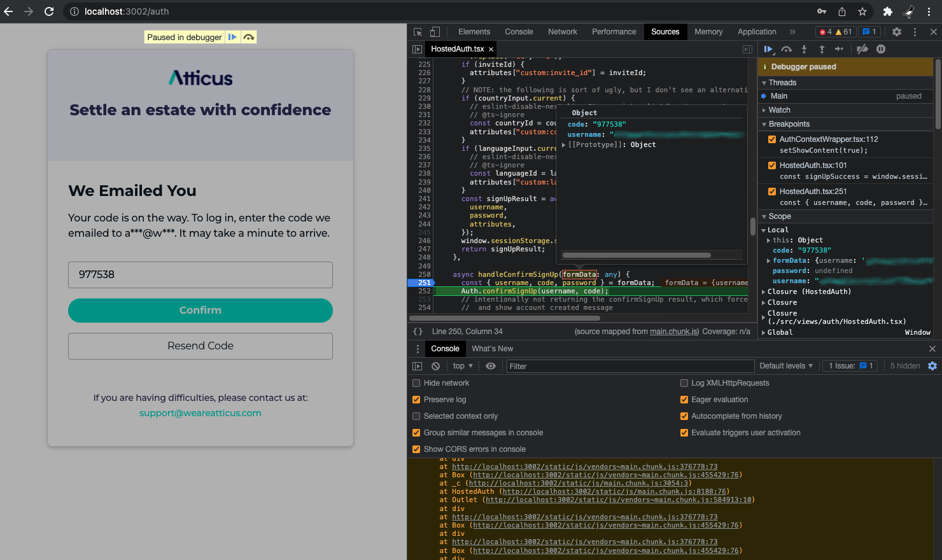Image resolution: width=942 pixels, height=560 pixels.
Task: Toggle pause on exceptions icon
Action: point(881,49)
